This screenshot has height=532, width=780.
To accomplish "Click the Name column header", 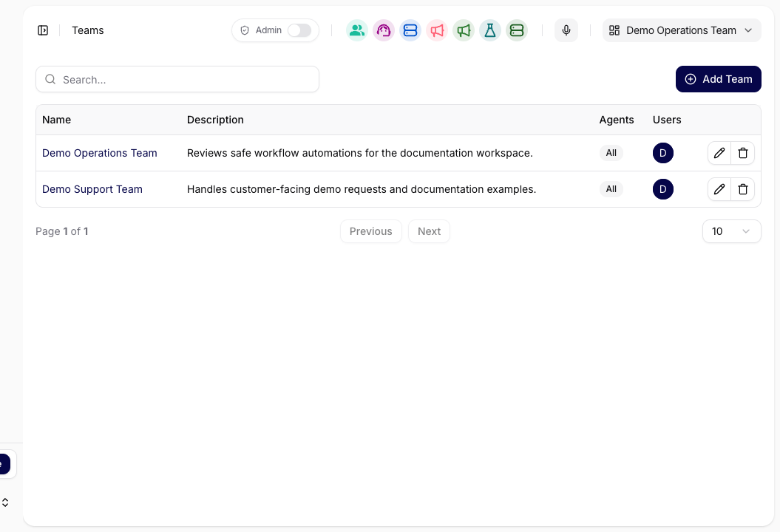I will [x=57, y=120].
